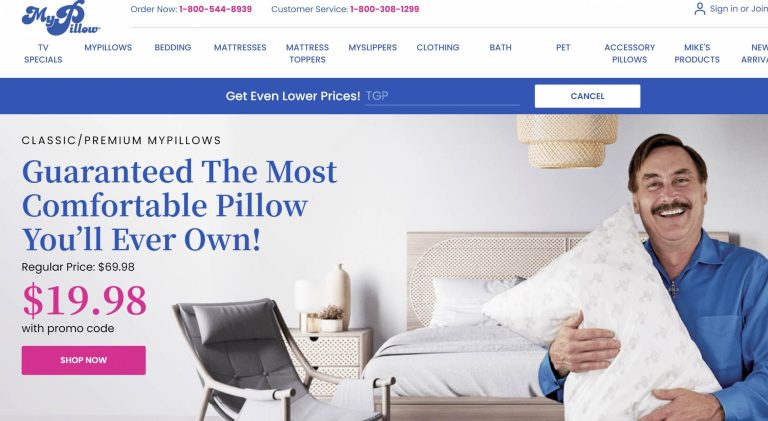Select the Pet category

[563, 47]
